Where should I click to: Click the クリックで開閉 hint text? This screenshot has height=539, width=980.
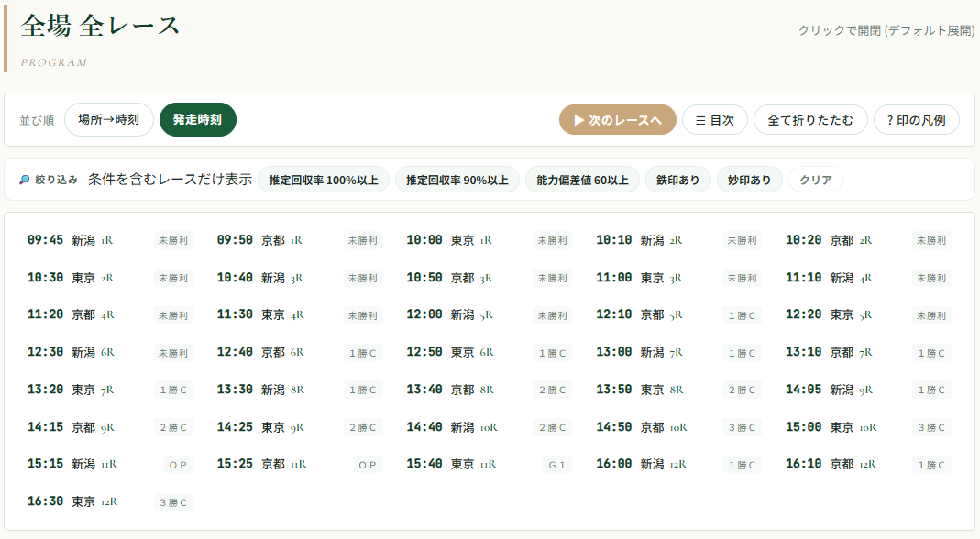click(886, 30)
